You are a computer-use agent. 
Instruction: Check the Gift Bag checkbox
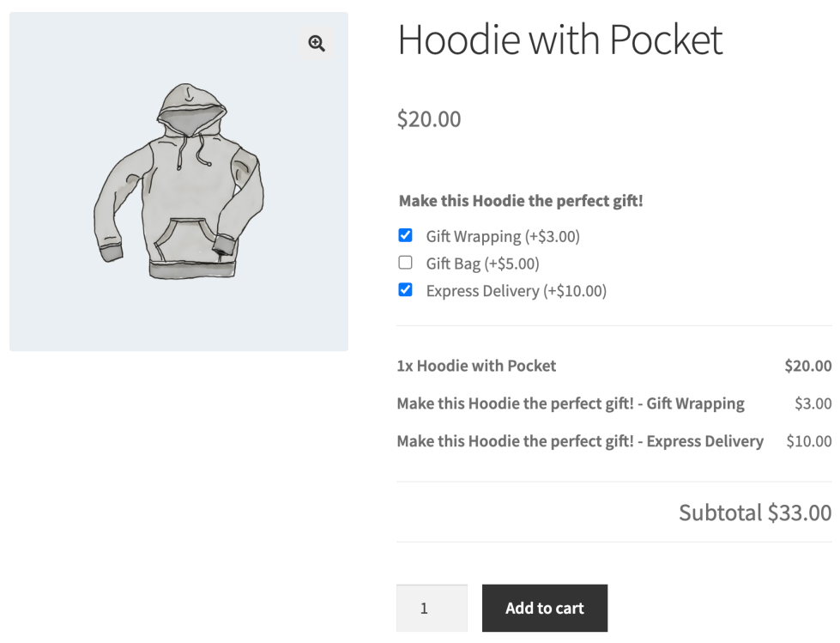click(405, 262)
